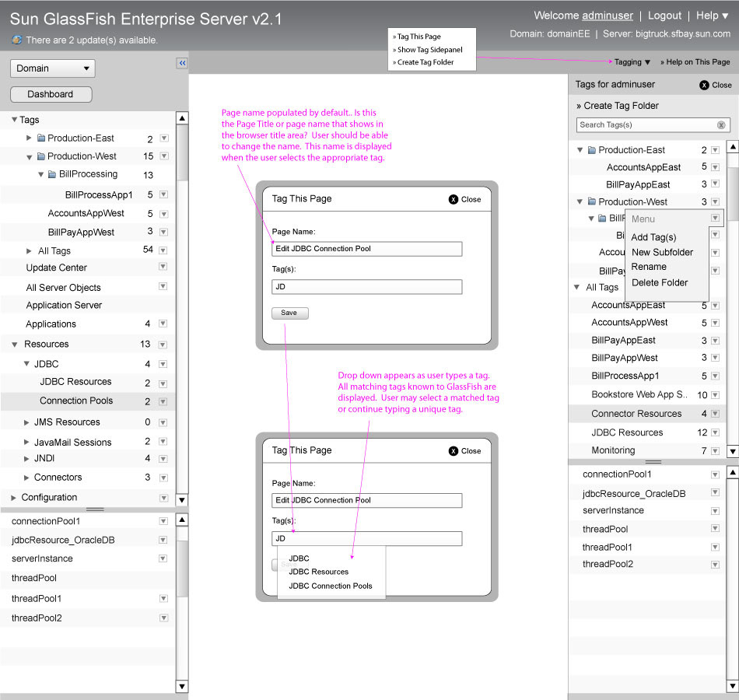Click Tag(s) field in lower dialog
The width and height of the screenshot is (739, 700).
pyautogui.click(x=366, y=538)
